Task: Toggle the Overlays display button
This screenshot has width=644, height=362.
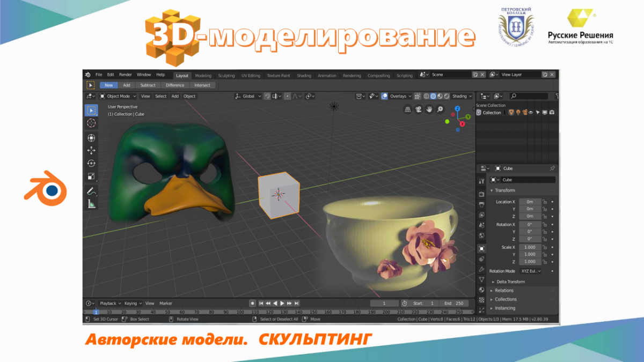Action: click(x=398, y=97)
